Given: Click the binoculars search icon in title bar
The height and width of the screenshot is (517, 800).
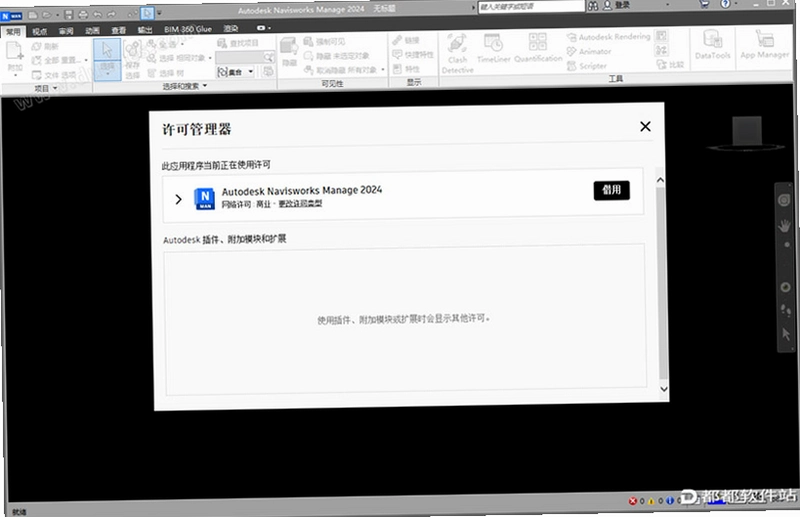Looking at the screenshot, I should click(593, 6).
